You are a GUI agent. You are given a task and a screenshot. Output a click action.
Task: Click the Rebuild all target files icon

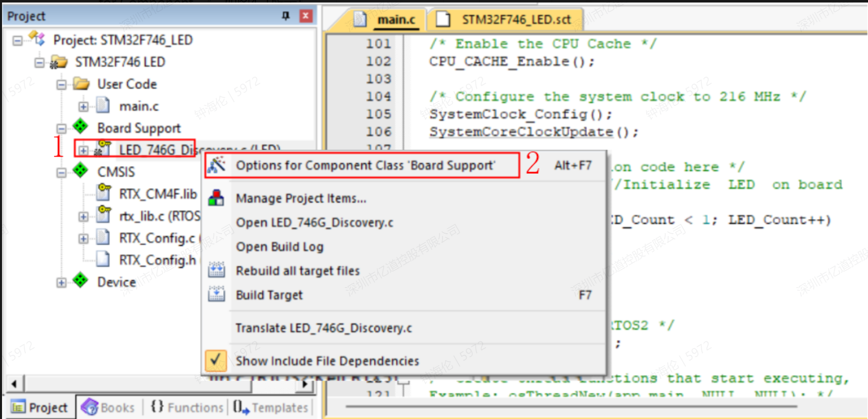[217, 270]
